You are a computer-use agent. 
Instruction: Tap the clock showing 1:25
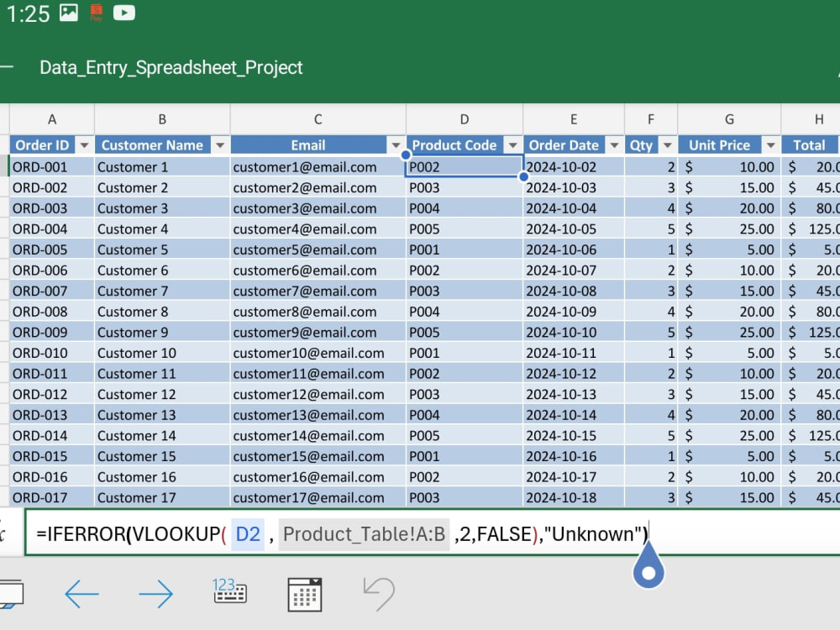[28, 14]
